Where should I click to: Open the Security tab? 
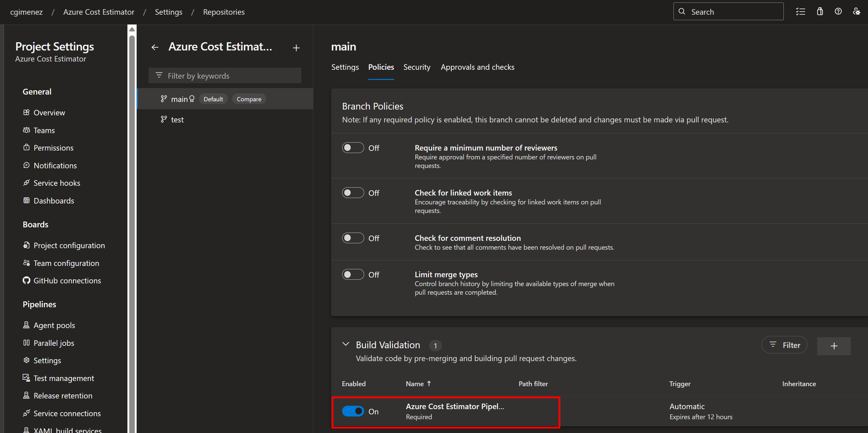tap(417, 67)
